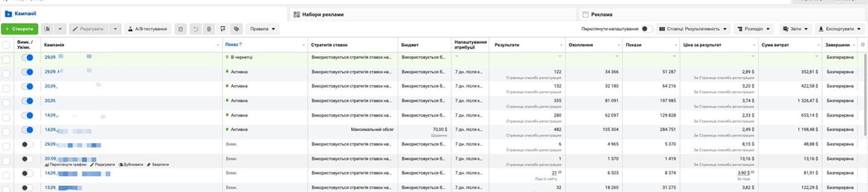Click the Переглянути графіки row action

tap(66, 164)
